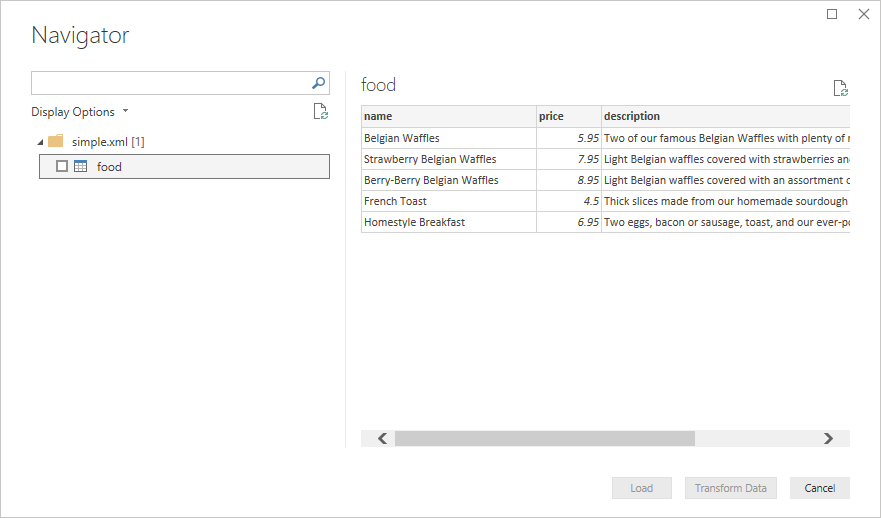The width and height of the screenshot is (881, 518).
Task: Click the Transform Data button
Action: click(730, 488)
